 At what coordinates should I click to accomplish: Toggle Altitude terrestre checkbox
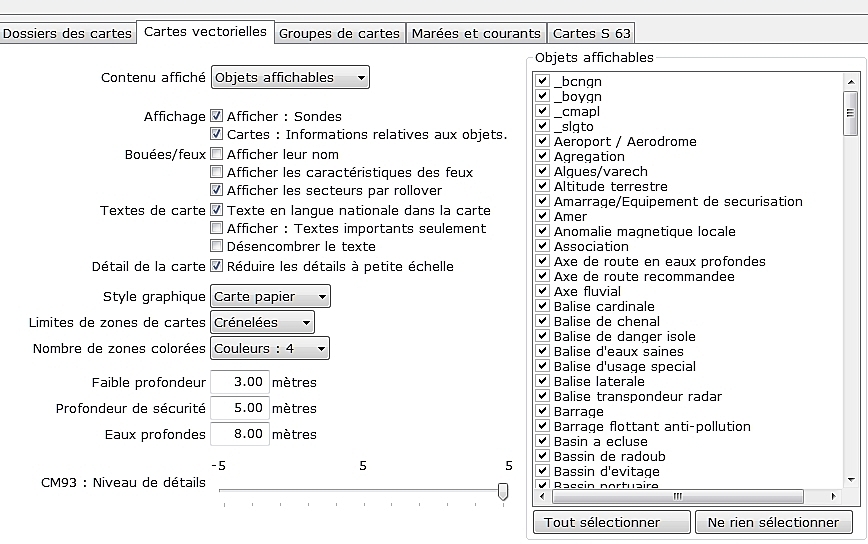[x=542, y=186]
